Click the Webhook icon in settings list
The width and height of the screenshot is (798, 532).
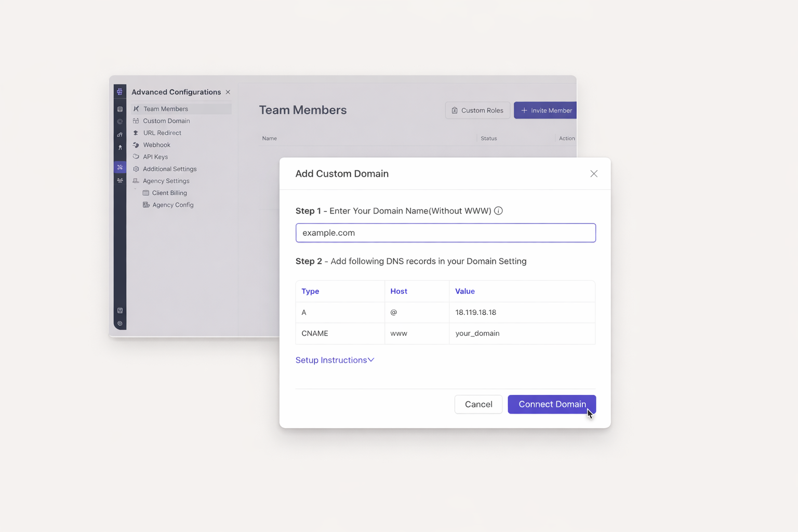point(136,145)
